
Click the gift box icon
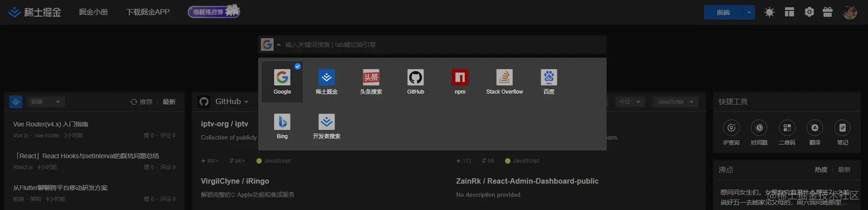(828, 12)
